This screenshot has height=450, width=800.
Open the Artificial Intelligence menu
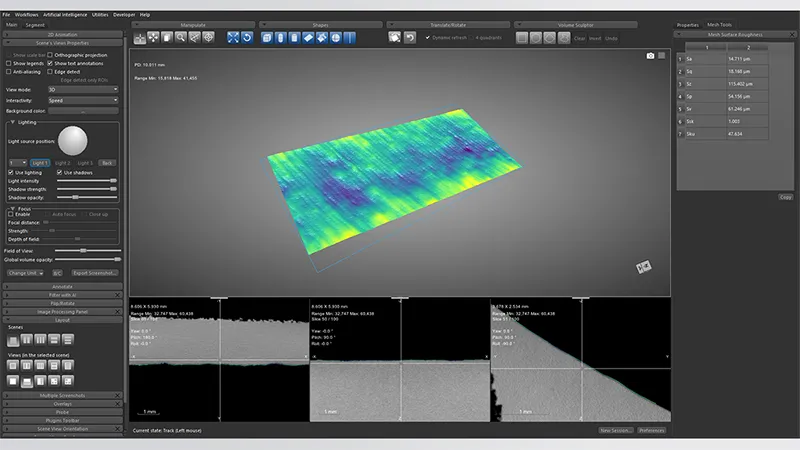coord(65,15)
